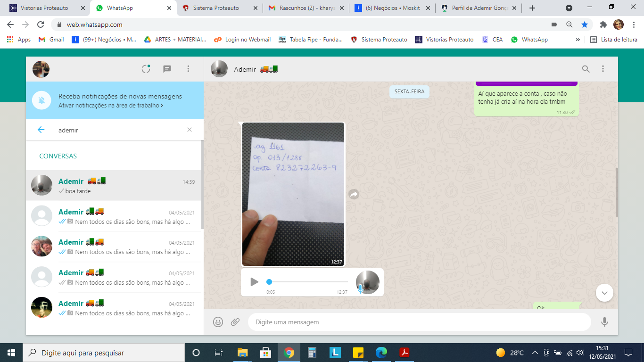Clear the 'ademir' search text
Image resolution: width=644 pixels, height=362 pixels.
point(190,130)
